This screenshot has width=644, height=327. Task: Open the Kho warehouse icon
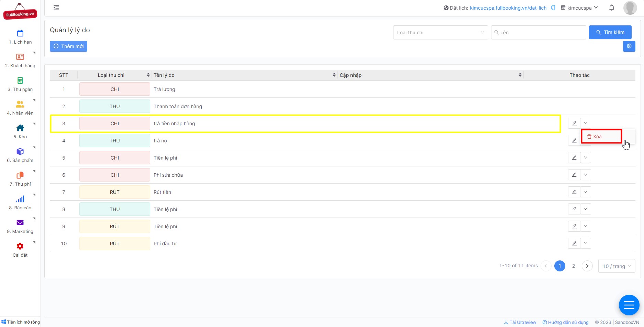coord(20,128)
